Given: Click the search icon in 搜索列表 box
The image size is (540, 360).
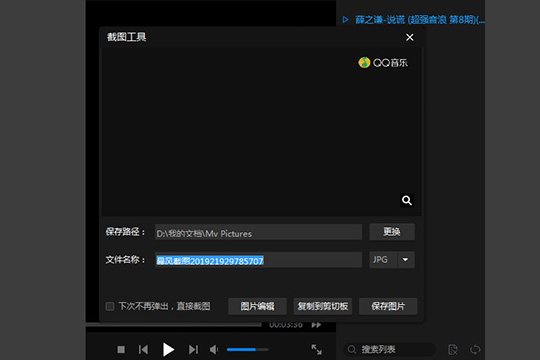Looking at the screenshot, I should (x=352, y=349).
